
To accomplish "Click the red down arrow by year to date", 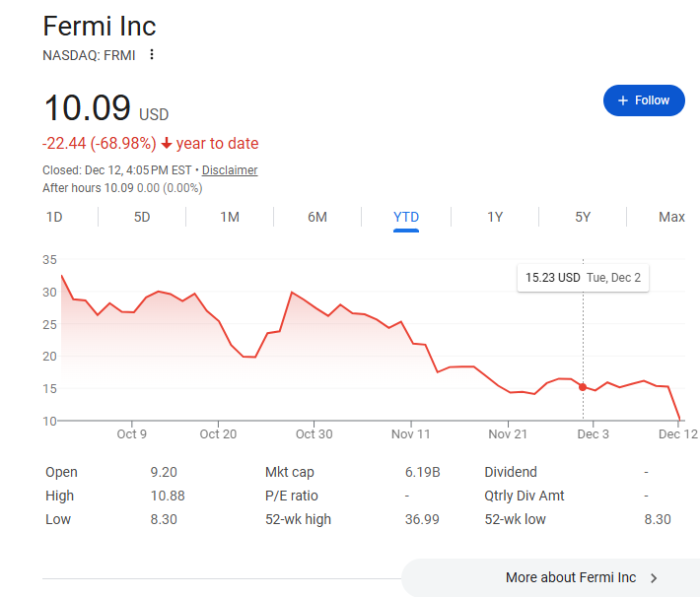I will [x=167, y=144].
